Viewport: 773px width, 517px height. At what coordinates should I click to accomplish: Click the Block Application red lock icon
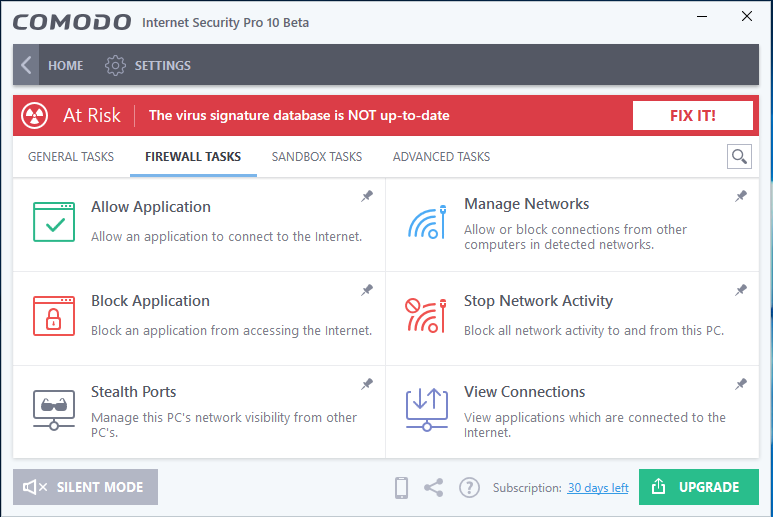(54, 315)
